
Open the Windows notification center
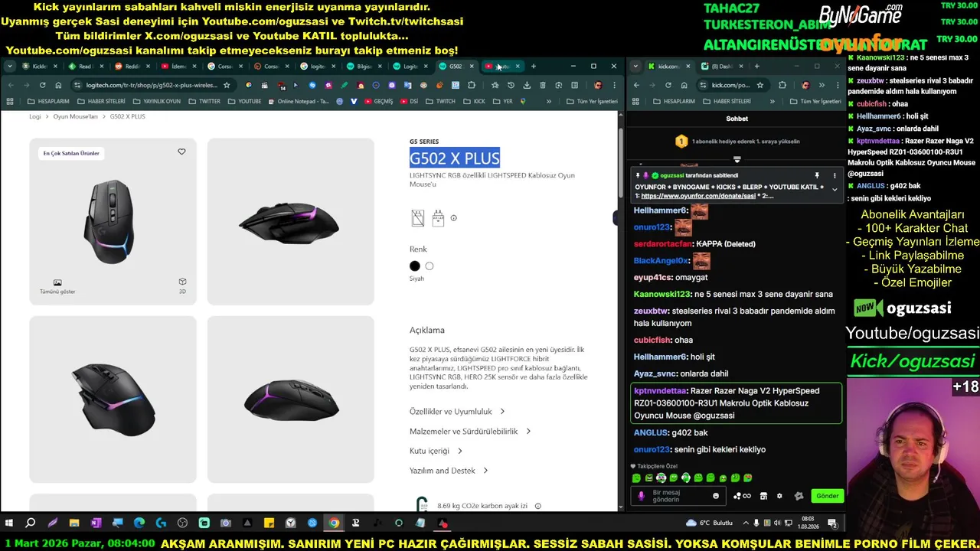coord(832,523)
